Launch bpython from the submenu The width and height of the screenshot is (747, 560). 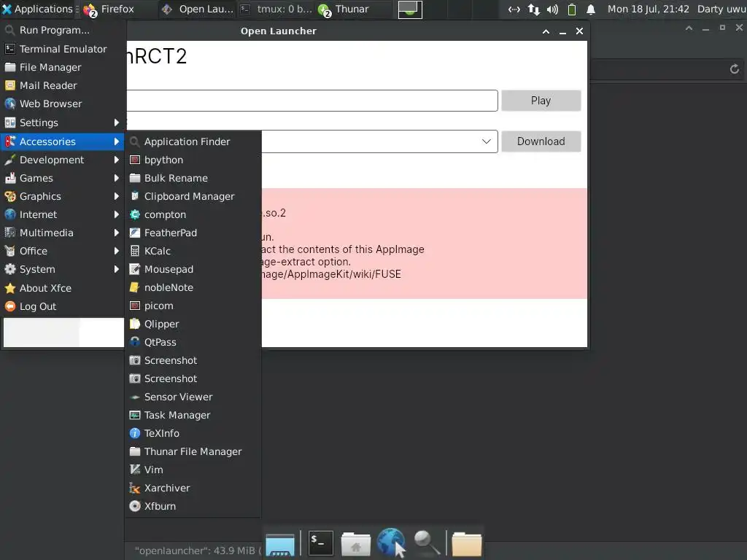(x=193, y=160)
